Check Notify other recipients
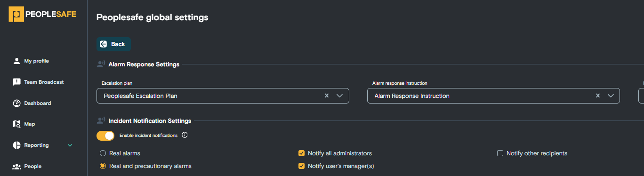This screenshot has height=176, width=644. coord(500,153)
